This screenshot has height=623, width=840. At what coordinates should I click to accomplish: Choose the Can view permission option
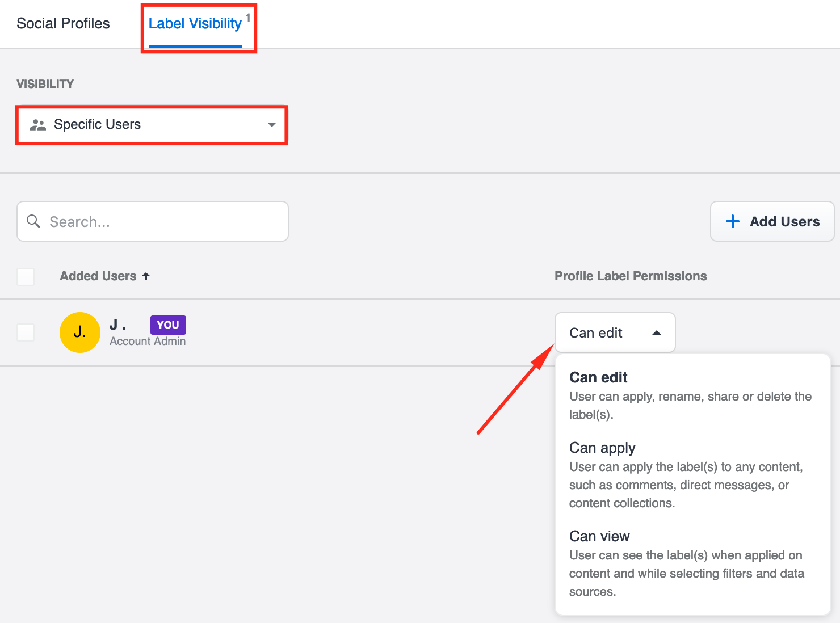coord(599,537)
